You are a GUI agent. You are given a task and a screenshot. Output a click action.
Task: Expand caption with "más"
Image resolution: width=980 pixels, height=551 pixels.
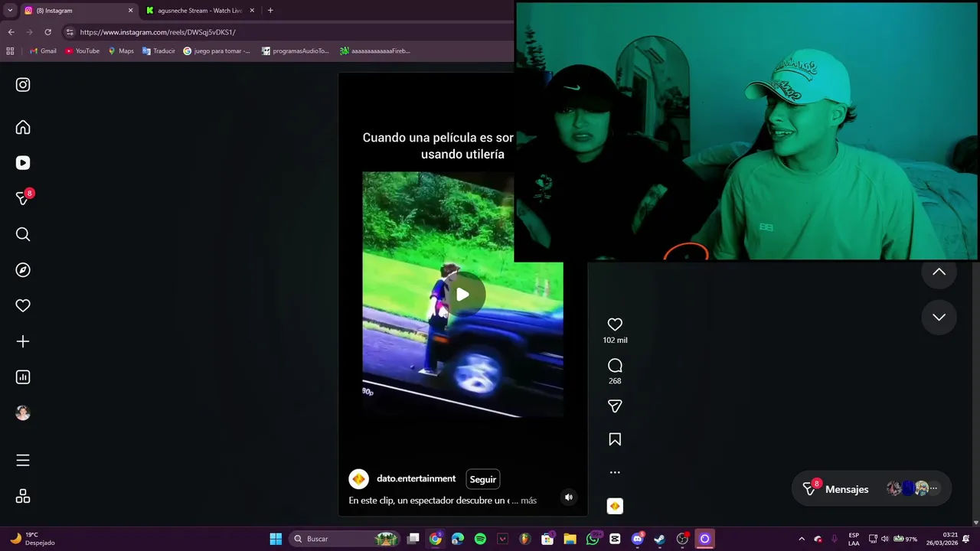click(x=528, y=500)
